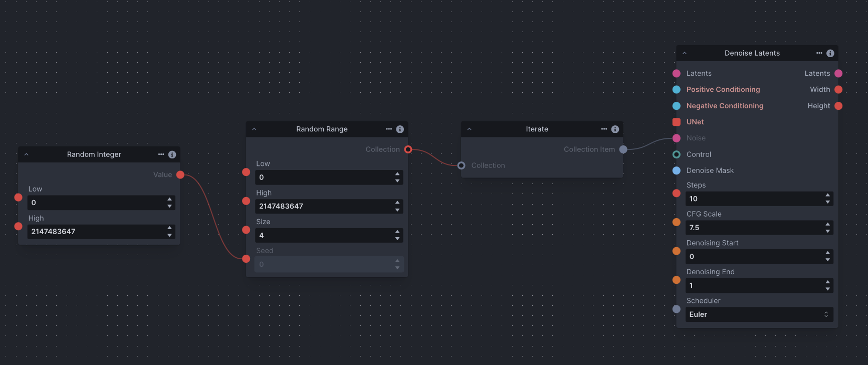Click the Random Integer Low input handle
Image resolution: width=868 pixels, height=365 pixels.
[19, 198]
